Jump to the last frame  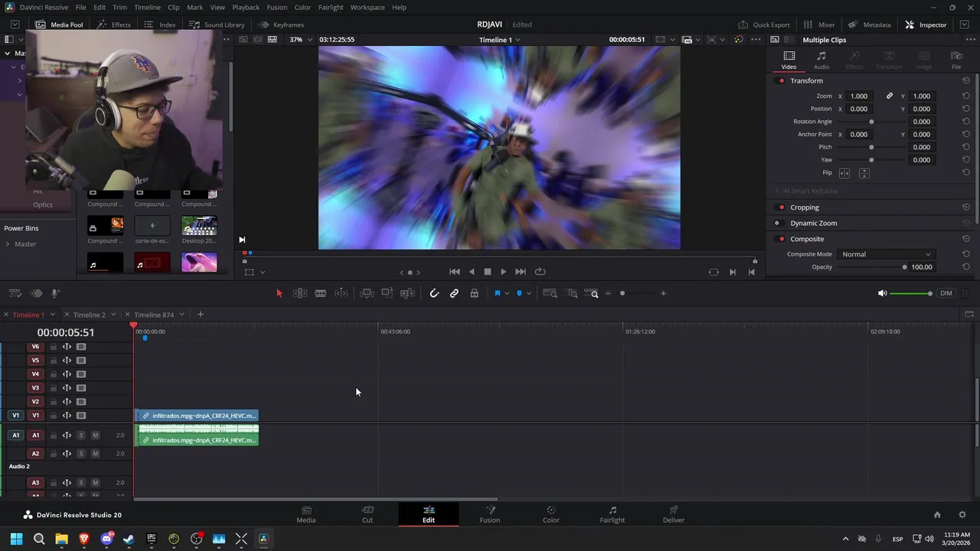click(521, 272)
